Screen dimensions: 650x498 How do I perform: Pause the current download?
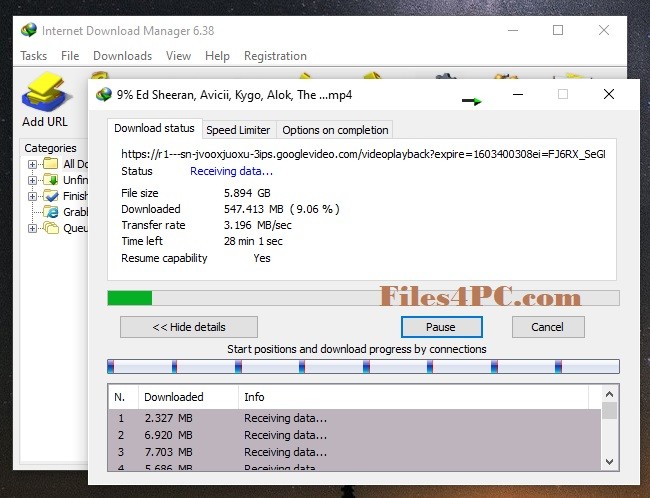[x=441, y=327]
